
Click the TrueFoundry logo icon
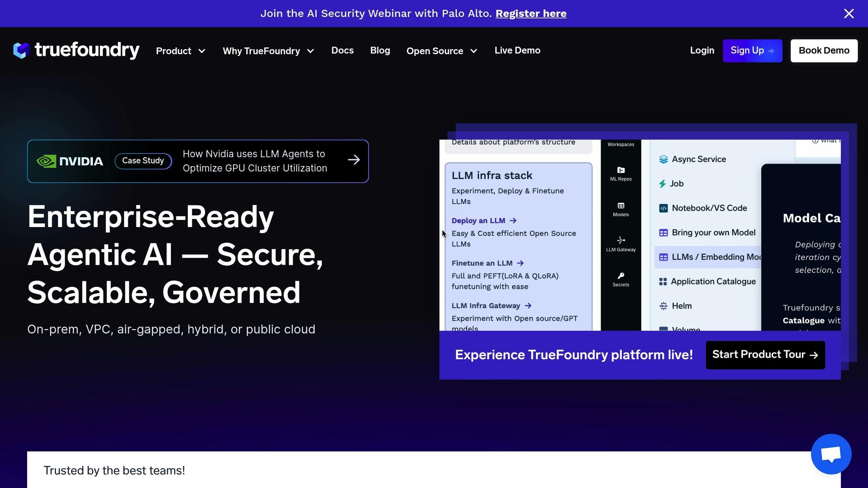pyautogui.click(x=21, y=50)
